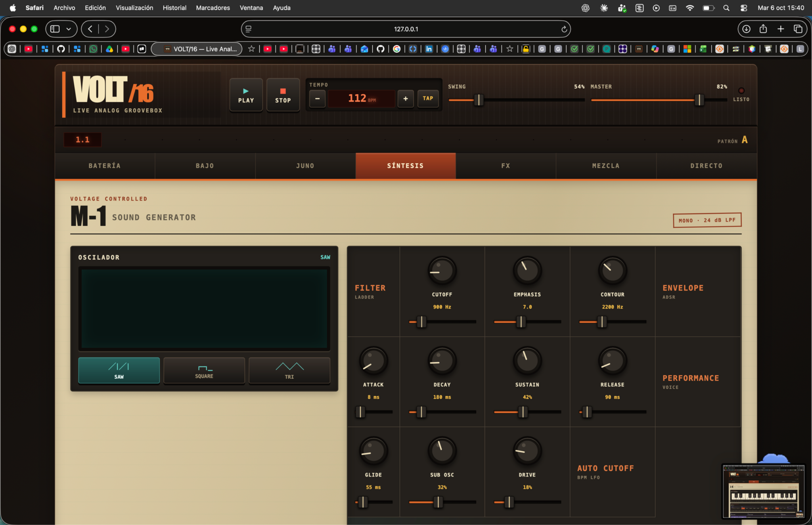Click the CONTOUR knob
This screenshot has width=812, height=525.
click(x=613, y=271)
